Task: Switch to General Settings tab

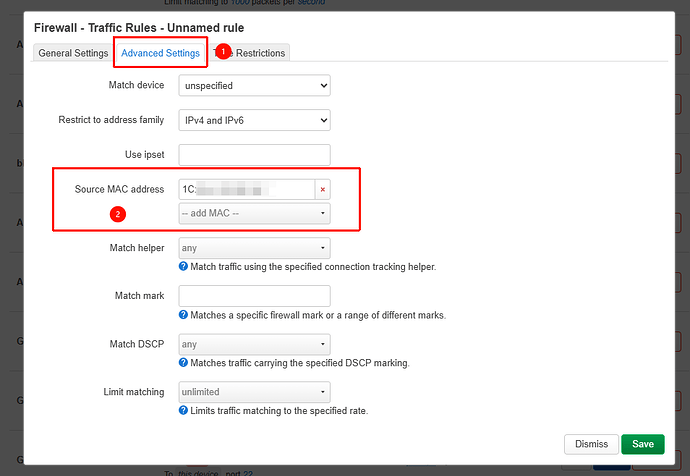Action: (73, 53)
